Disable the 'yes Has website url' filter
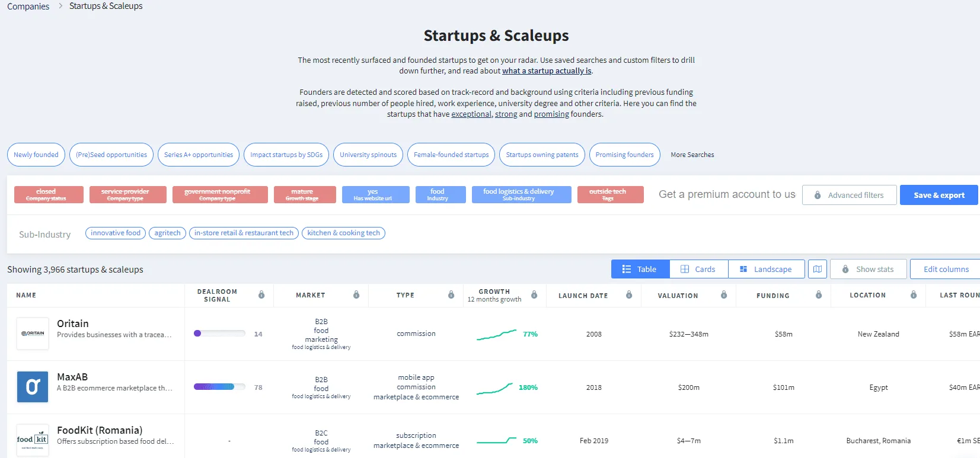The height and width of the screenshot is (458, 980). pos(375,194)
